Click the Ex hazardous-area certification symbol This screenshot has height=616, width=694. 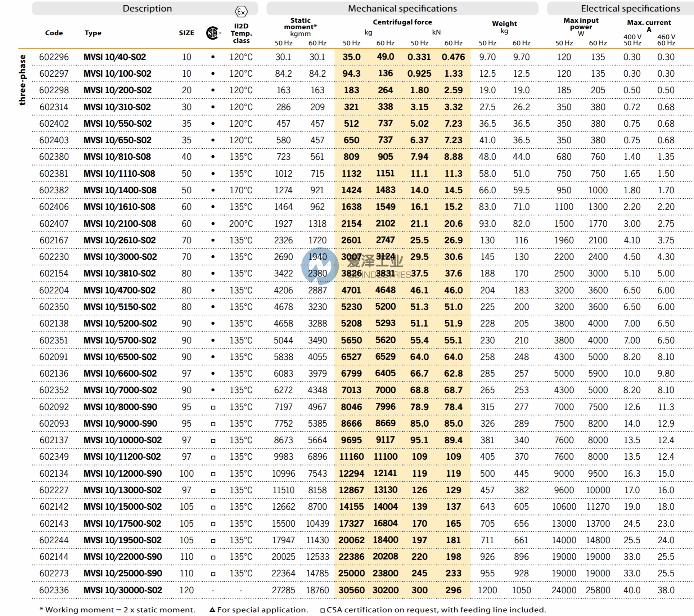242,11
